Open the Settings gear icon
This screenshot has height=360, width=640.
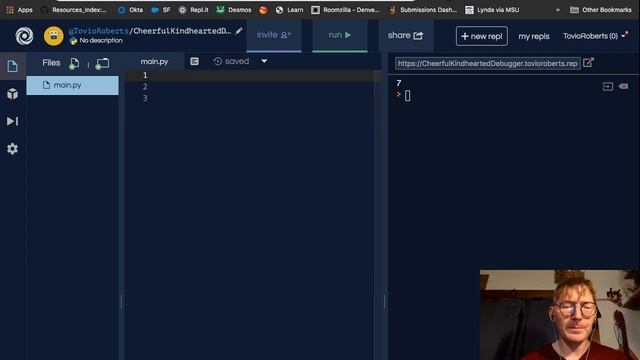tap(13, 149)
